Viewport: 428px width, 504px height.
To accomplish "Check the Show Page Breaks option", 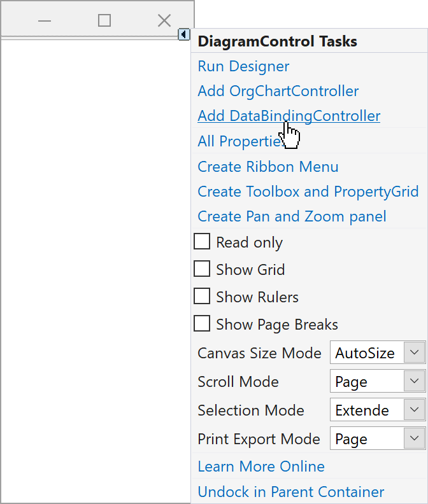I will [202, 324].
